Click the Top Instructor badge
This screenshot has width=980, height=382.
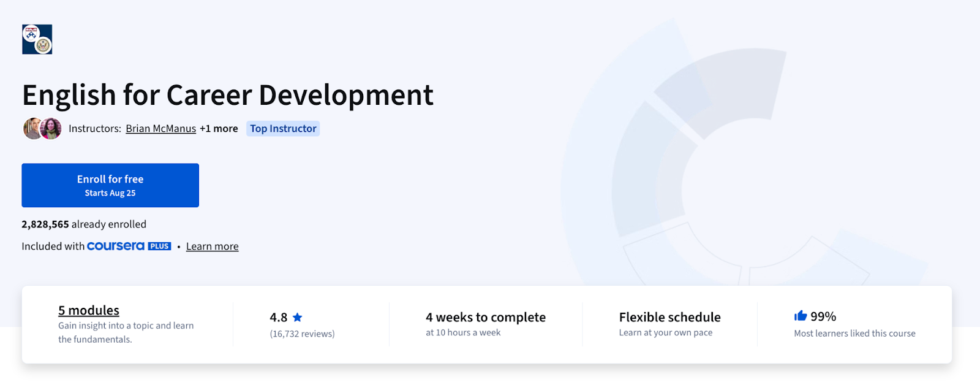pyautogui.click(x=283, y=129)
